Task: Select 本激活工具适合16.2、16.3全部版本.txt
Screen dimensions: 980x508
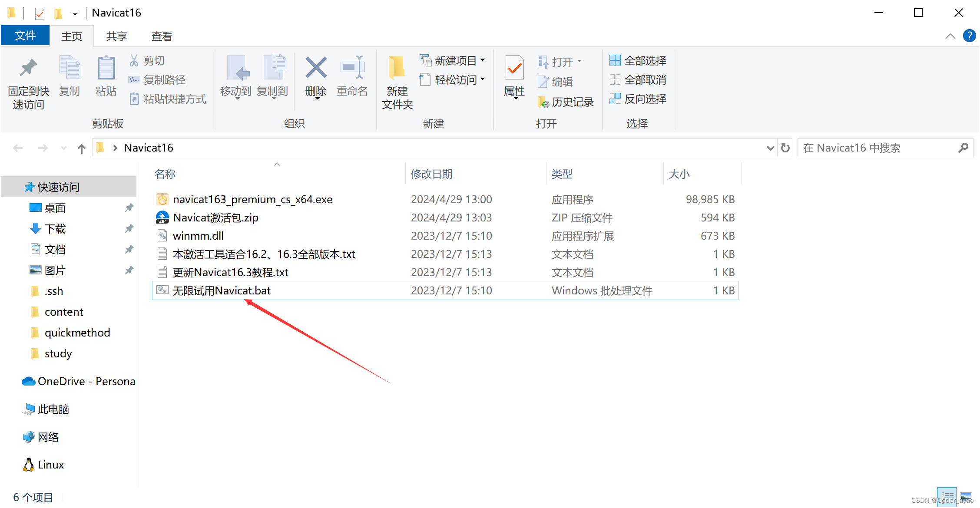Action: click(445, 254)
